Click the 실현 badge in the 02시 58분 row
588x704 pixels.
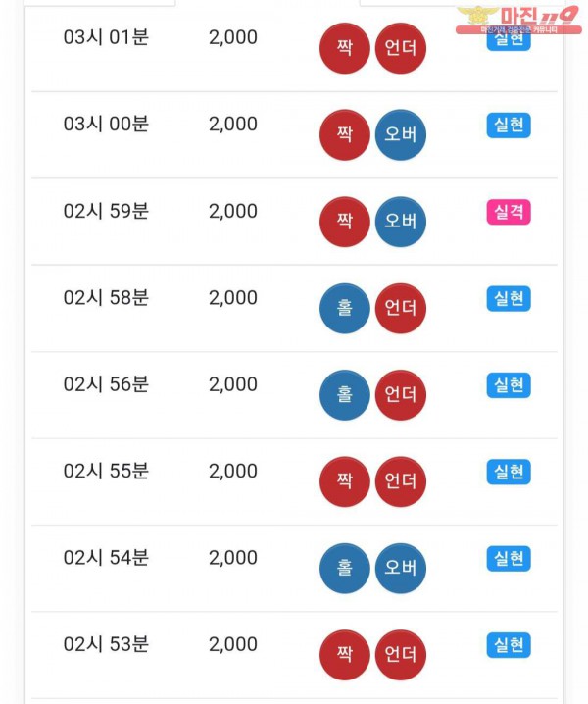point(509,298)
